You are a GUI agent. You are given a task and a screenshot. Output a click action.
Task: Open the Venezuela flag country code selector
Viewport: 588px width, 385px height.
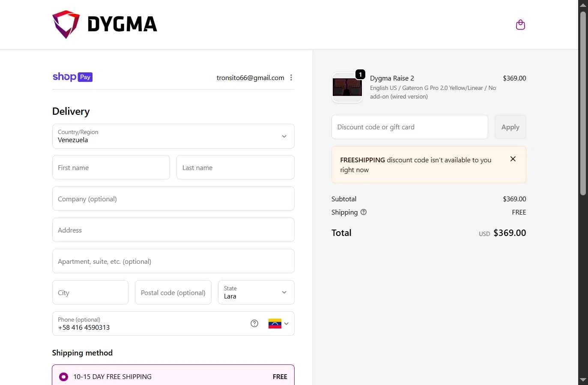[278, 324]
